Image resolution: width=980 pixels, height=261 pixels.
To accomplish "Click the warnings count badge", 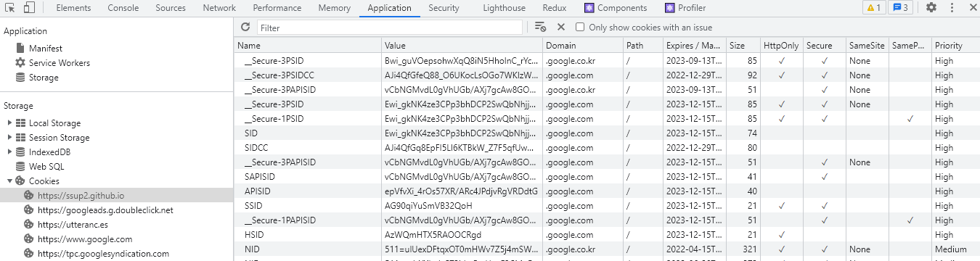I will (x=873, y=8).
